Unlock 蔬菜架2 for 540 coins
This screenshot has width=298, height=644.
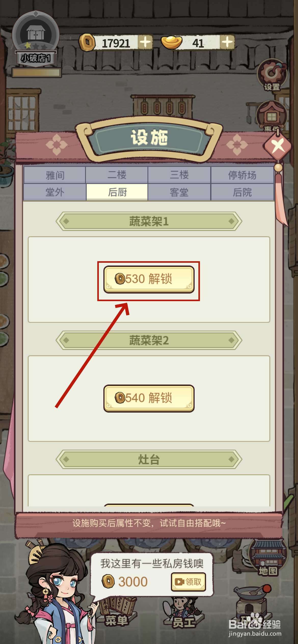tap(149, 398)
